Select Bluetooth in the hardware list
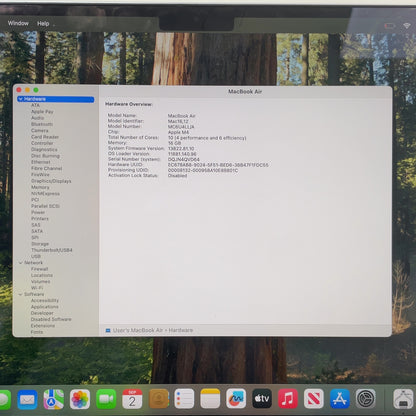The height and width of the screenshot is (416, 416). (x=42, y=124)
